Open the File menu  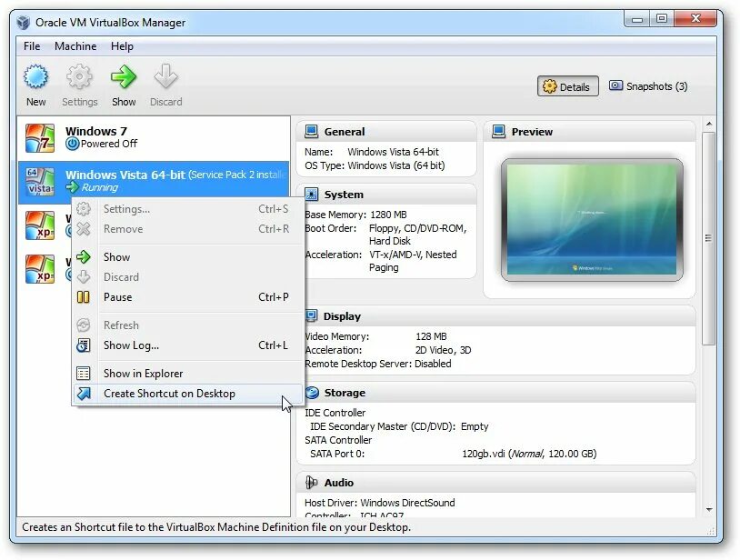coord(32,46)
